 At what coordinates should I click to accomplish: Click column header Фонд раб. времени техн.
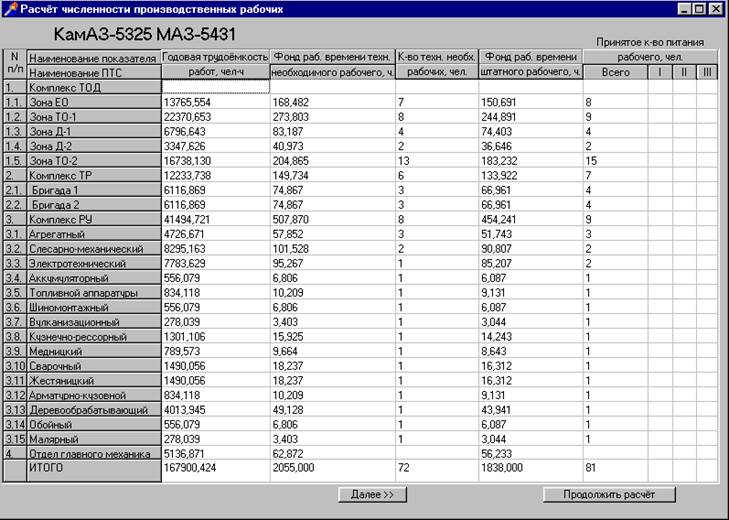(332, 57)
